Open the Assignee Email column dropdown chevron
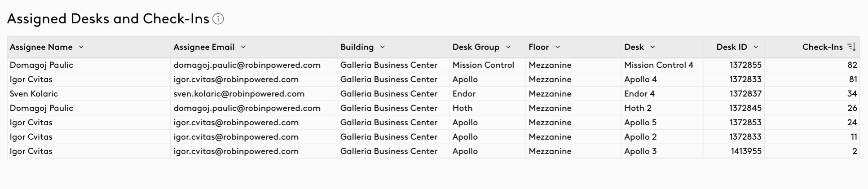This screenshot has height=189, width=868. (243, 47)
